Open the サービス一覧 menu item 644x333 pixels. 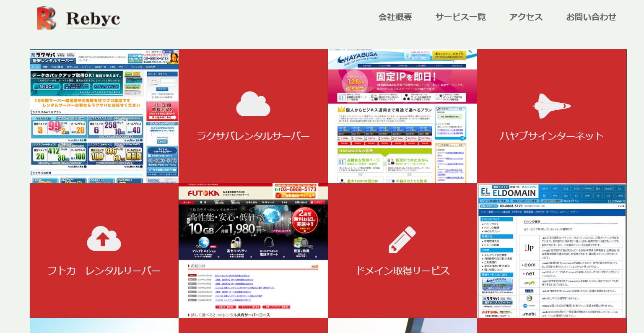[460, 17]
